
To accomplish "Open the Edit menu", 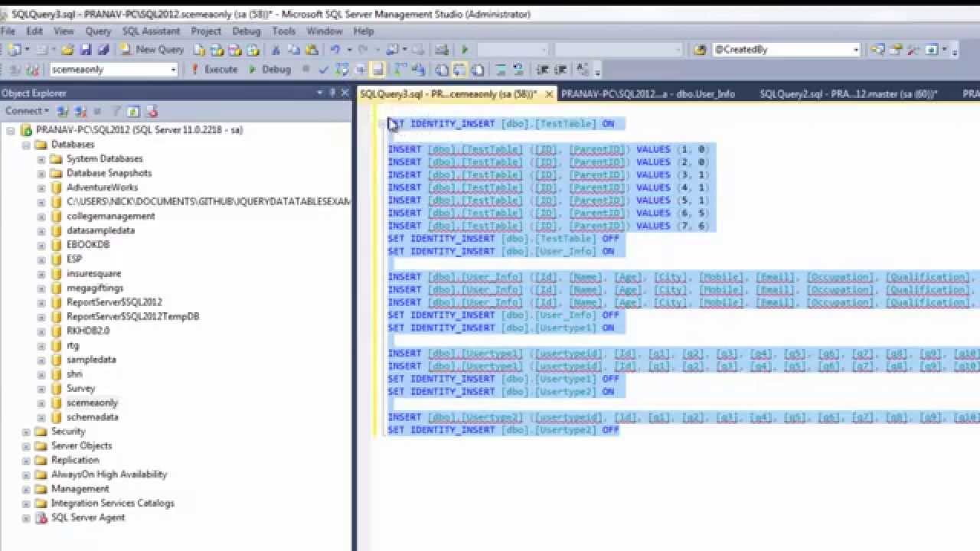I will [x=34, y=31].
